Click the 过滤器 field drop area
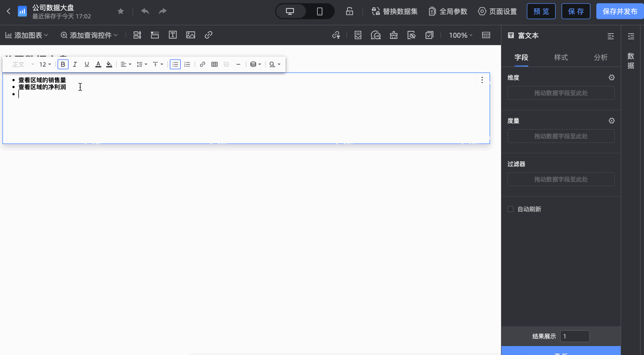 tap(561, 179)
